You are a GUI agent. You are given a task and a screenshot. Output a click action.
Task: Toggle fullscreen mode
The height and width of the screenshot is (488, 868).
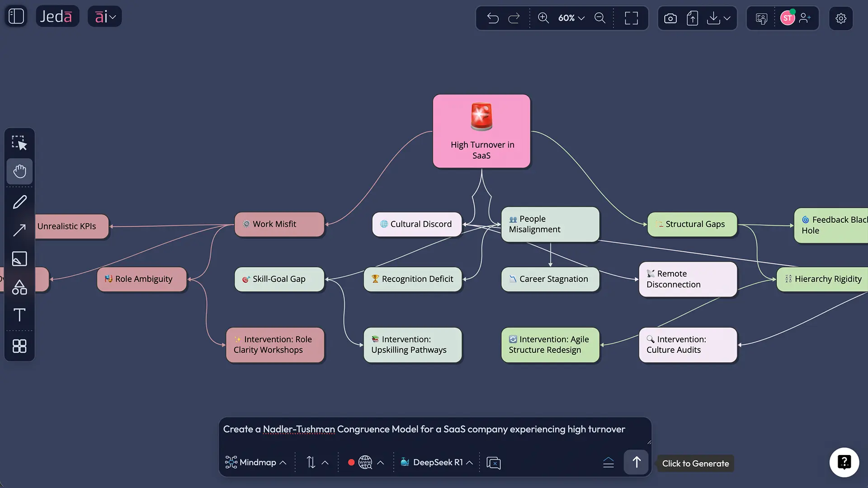(x=632, y=18)
